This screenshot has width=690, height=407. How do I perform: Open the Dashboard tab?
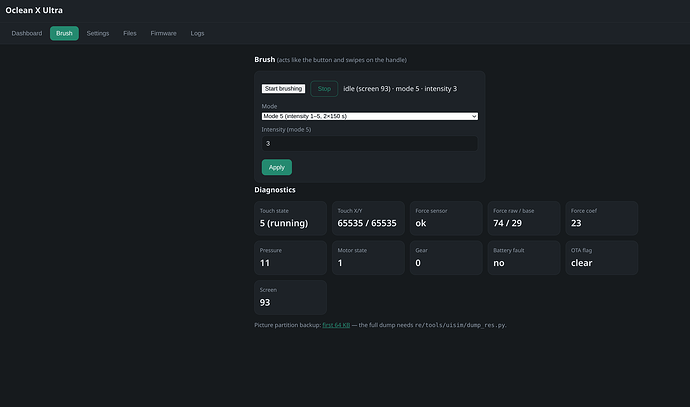(x=27, y=33)
